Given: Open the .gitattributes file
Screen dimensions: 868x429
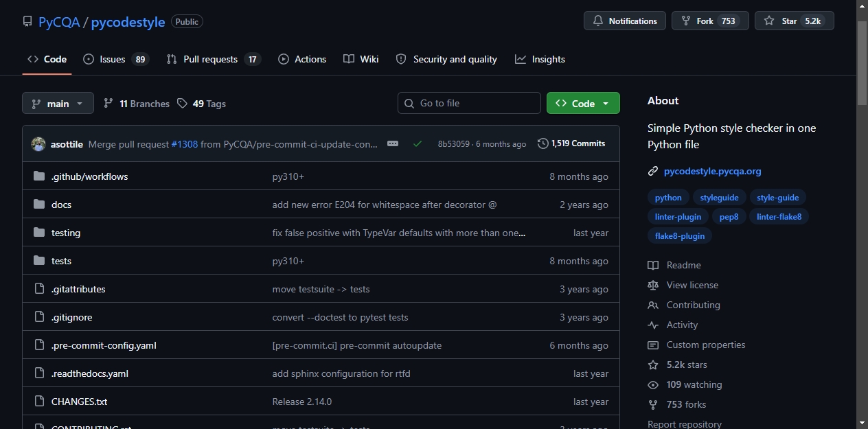Looking at the screenshot, I should (x=78, y=289).
